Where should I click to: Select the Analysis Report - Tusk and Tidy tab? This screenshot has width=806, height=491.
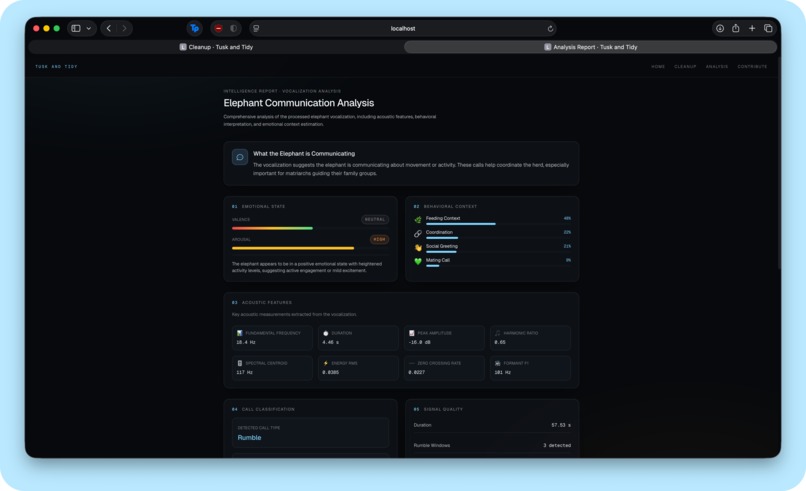[590, 47]
